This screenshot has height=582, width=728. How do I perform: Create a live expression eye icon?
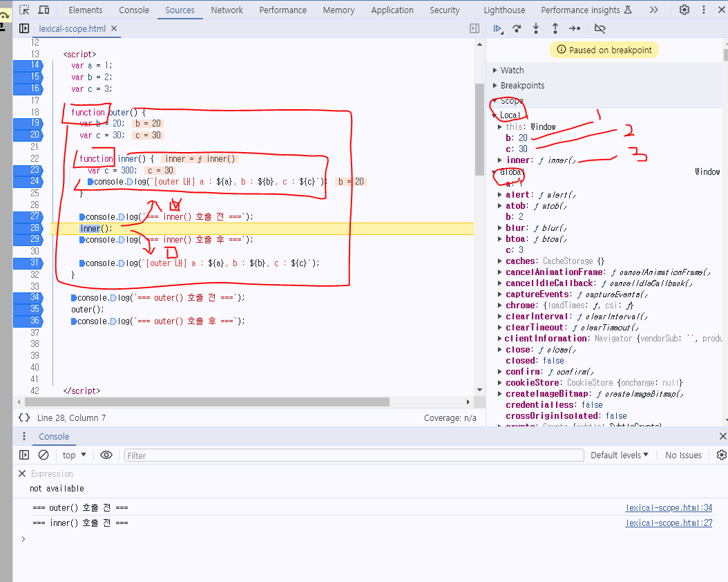coord(106,456)
